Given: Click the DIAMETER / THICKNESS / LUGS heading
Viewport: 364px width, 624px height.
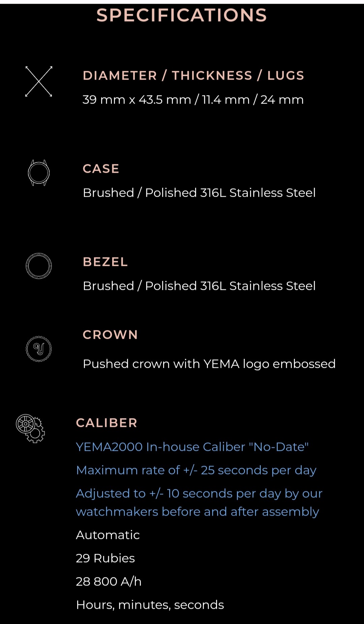Looking at the screenshot, I should (193, 76).
